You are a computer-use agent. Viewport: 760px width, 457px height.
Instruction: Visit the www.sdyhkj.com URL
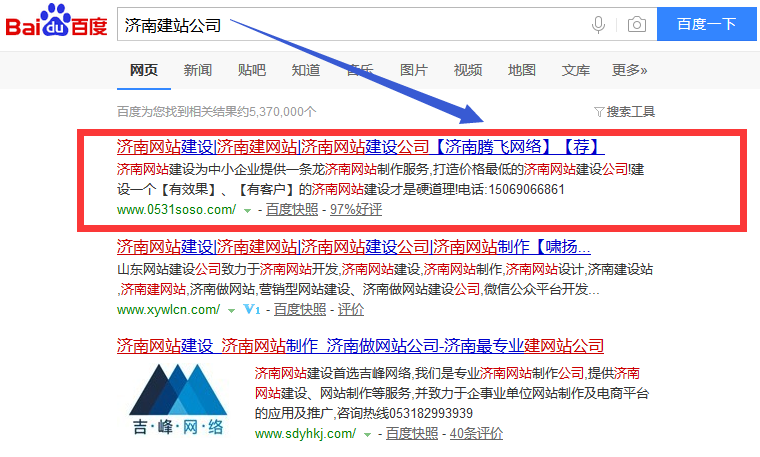point(305,434)
